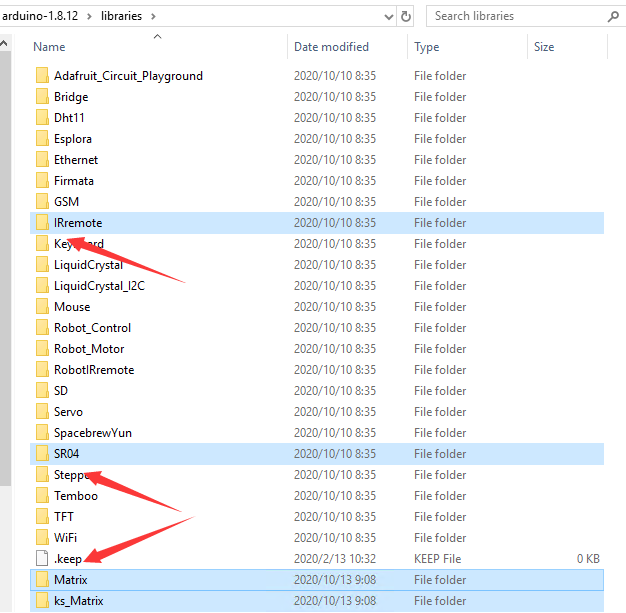
Task: Click the IRremote folder icon
Action: pos(42,222)
